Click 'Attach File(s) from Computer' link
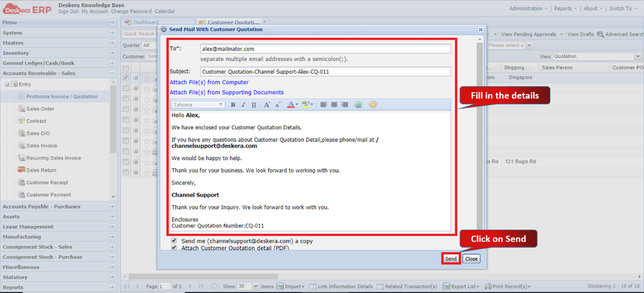This screenshot has height=293, width=644. tap(209, 82)
